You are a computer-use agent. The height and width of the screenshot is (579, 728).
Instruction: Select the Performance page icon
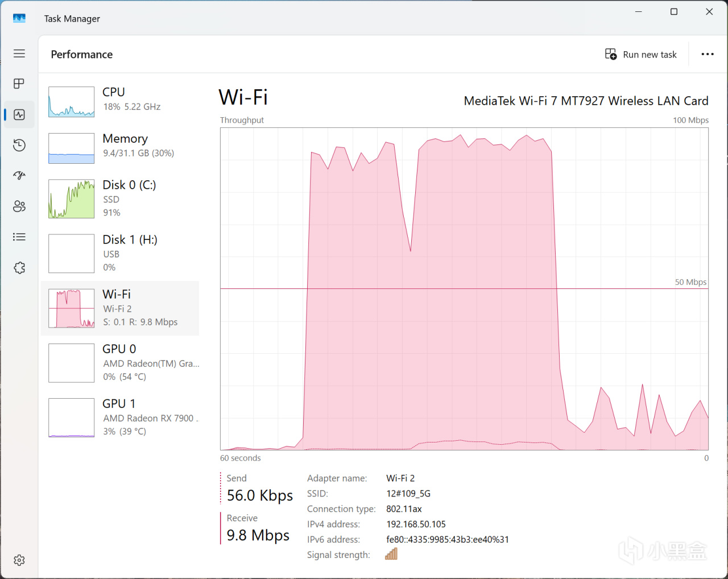pos(19,115)
